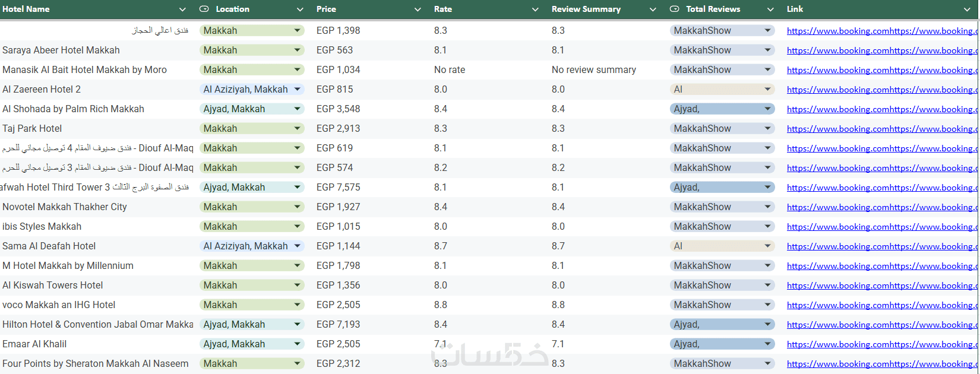Open booking link for Novotel Makkah Thakher City

(879, 207)
